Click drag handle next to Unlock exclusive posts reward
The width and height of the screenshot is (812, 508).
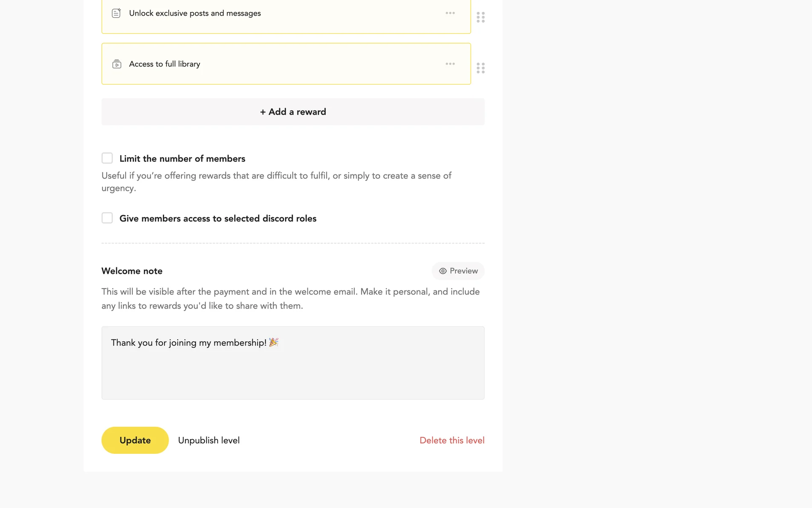coord(480,17)
